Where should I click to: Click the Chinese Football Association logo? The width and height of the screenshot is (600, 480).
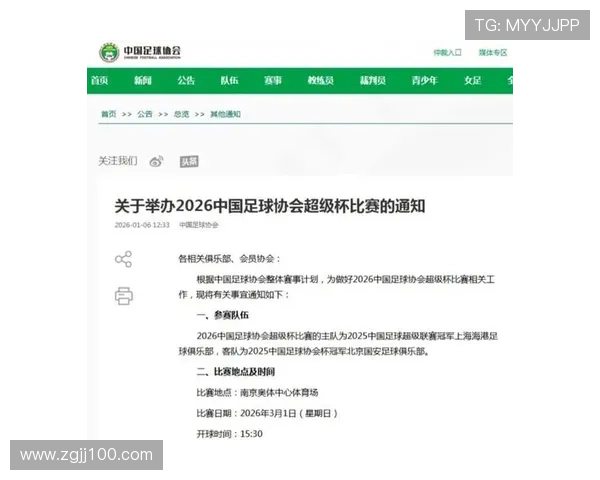(x=140, y=52)
